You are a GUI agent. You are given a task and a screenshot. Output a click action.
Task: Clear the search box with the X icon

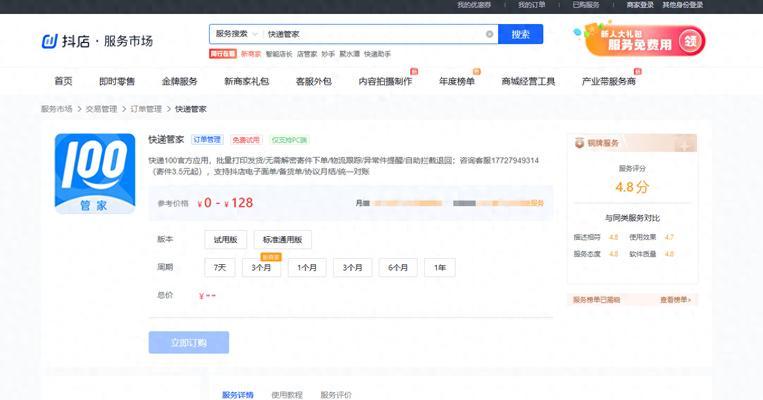pos(490,34)
